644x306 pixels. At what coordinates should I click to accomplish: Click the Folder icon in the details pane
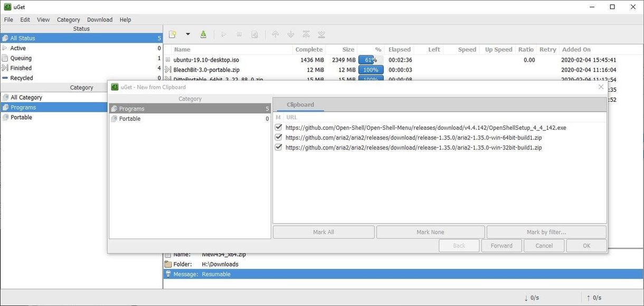point(168,264)
